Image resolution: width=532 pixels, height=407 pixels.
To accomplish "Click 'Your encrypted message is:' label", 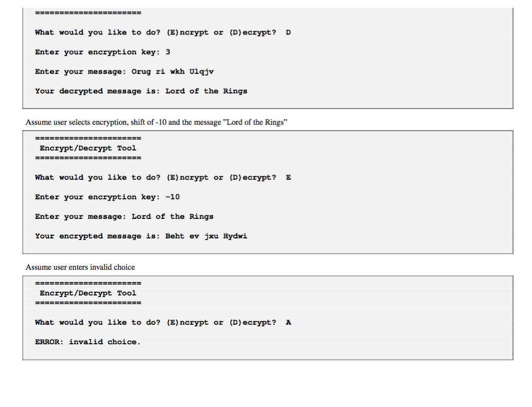I will point(97,236).
